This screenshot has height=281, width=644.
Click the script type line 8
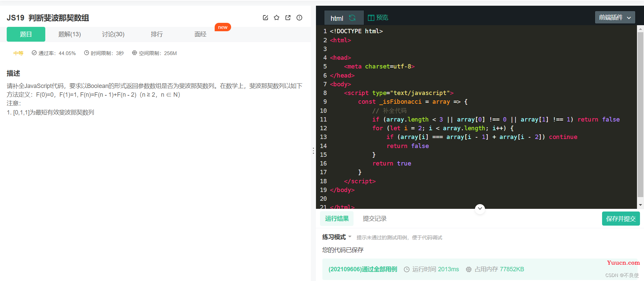pos(398,93)
